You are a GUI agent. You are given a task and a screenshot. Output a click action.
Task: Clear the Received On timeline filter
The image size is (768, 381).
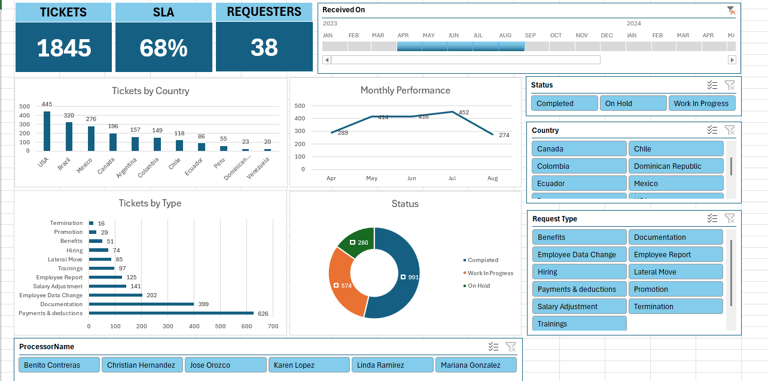(731, 10)
